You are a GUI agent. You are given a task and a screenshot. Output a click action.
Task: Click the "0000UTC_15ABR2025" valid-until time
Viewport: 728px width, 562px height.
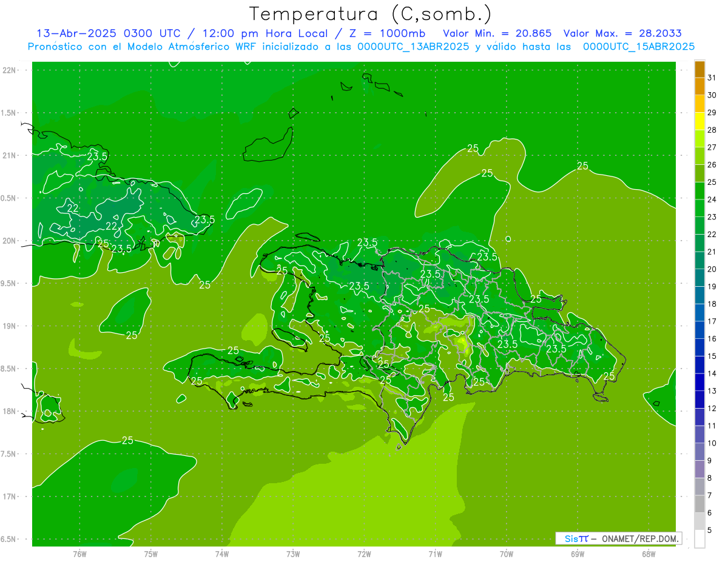click(638, 47)
